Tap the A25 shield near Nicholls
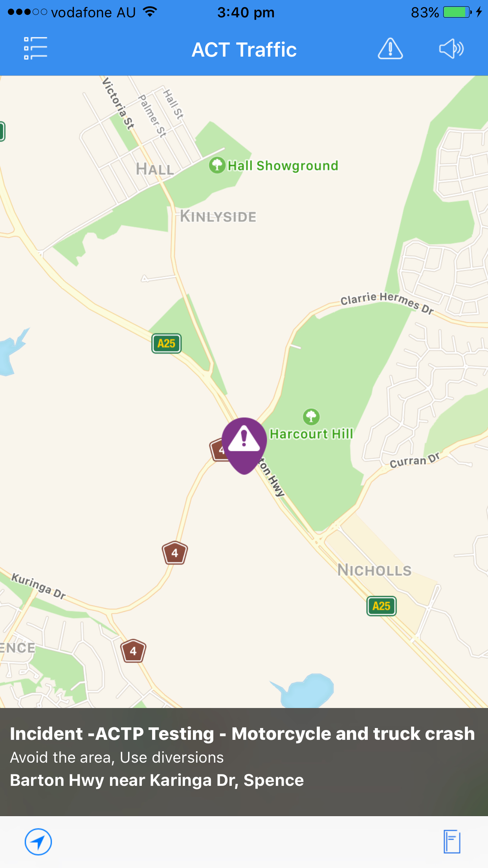This screenshot has height=868, width=488. [x=381, y=606]
